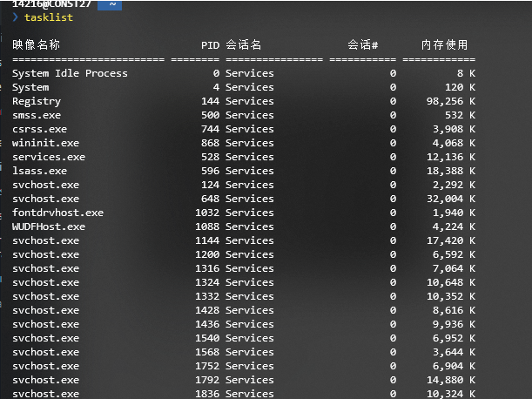The image size is (532, 399).
Task: Click PID 1088 of WUDFHost.exe
Action: [207, 227]
